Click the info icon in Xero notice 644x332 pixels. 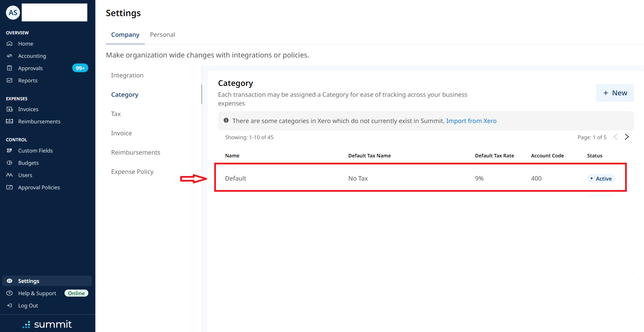coord(226,121)
